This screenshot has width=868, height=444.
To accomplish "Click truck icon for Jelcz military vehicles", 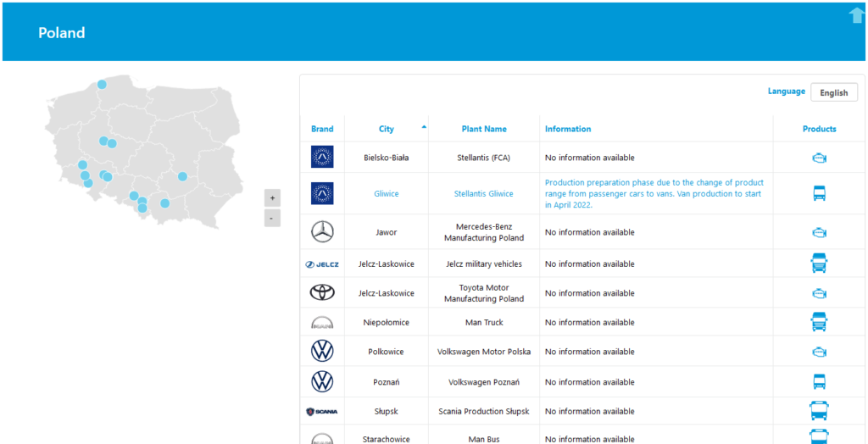I will point(820,264).
